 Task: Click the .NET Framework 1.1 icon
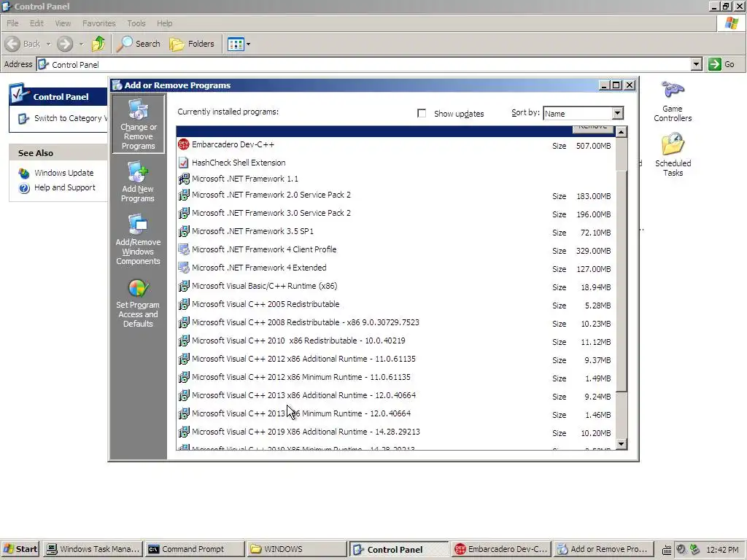(183, 179)
